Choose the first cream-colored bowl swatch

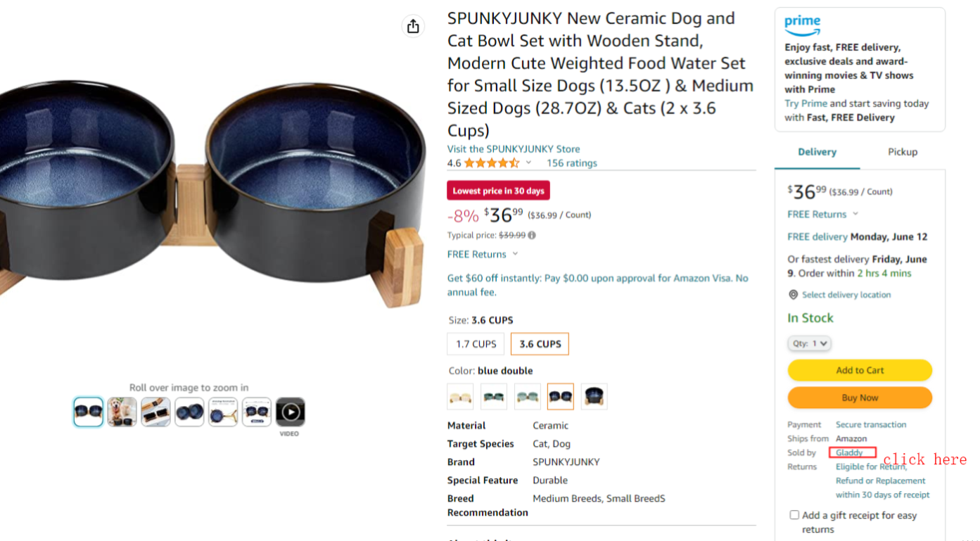(460, 397)
